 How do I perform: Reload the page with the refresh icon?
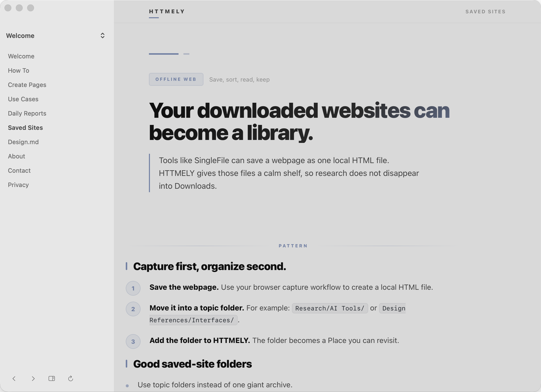click(71, 378)
